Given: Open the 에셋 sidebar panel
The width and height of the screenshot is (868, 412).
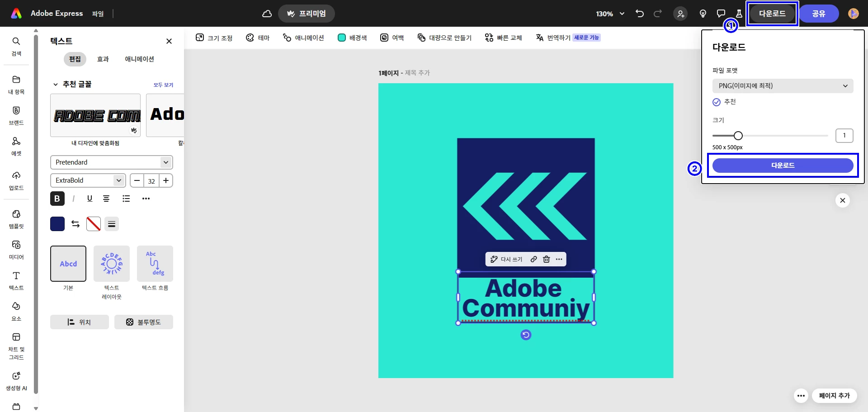Looking at the screenshot, I should pyautogui.click(x=16, y=147).
